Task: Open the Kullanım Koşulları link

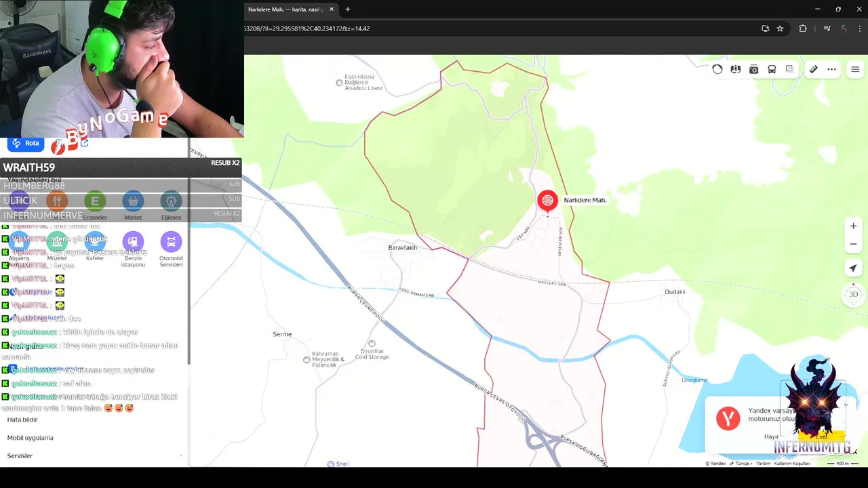Action: 793,464
